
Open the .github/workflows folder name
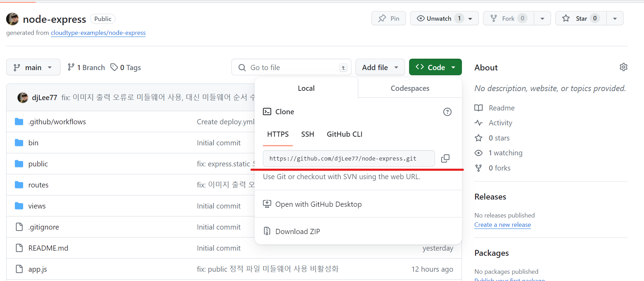[x=57, y=122]
